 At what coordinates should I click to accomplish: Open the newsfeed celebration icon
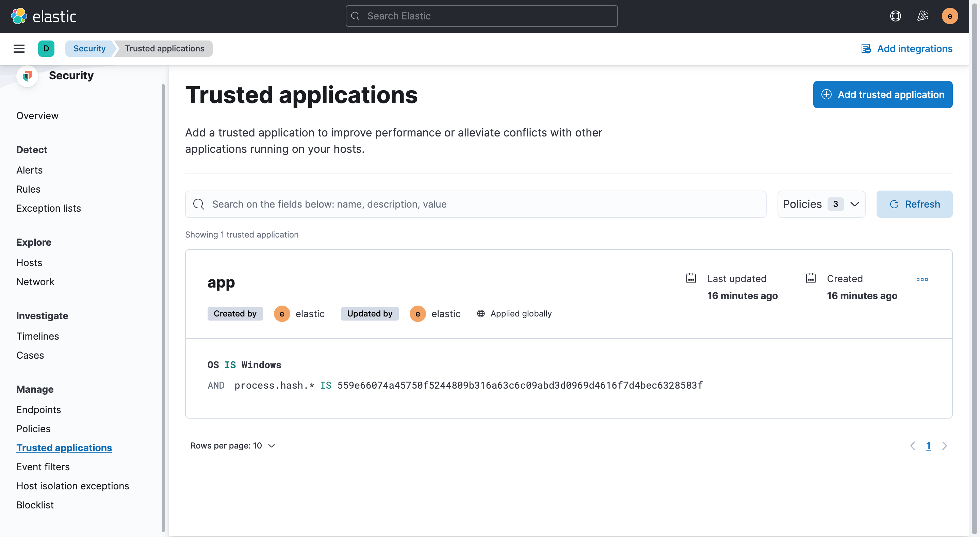[922, 16]
